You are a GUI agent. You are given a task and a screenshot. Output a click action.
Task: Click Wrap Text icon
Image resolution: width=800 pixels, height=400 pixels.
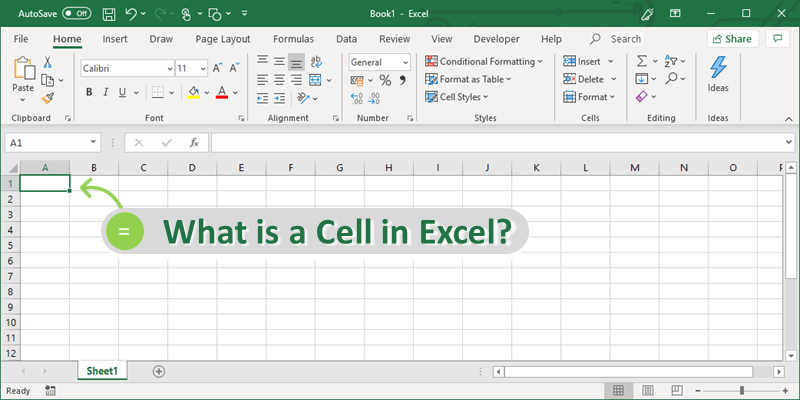[x=316, y=62]
